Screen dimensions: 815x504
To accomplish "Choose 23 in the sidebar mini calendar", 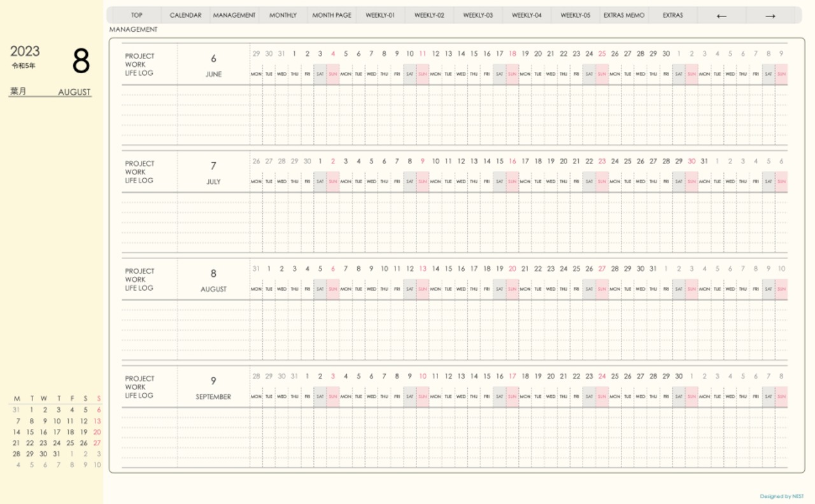I will [43, 443].
